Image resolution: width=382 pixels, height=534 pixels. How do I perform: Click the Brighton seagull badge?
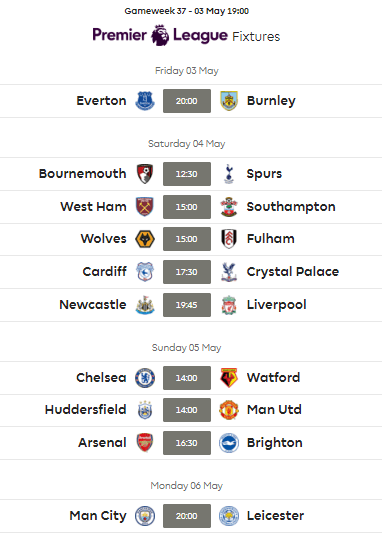(x=229, y=443)
